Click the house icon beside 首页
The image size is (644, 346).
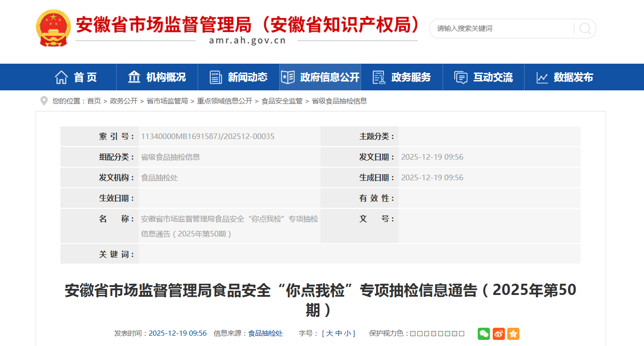click(x=61, y=77)
